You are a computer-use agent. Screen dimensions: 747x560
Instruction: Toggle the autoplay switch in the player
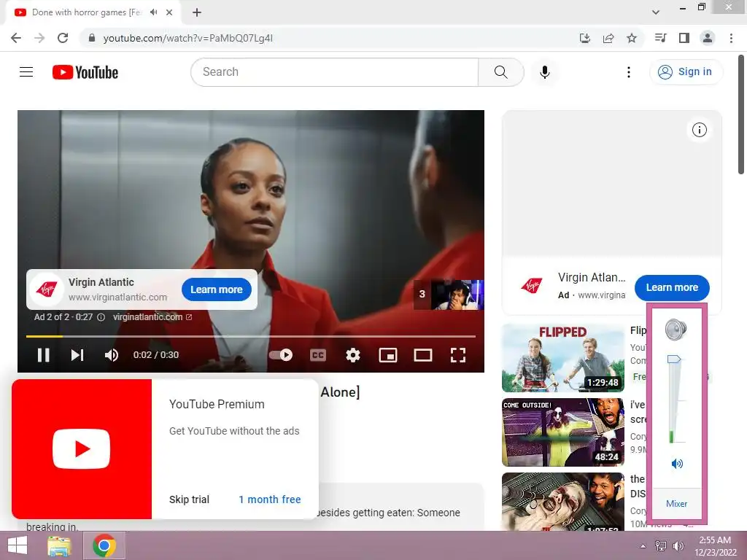click(x=281, y=355)
